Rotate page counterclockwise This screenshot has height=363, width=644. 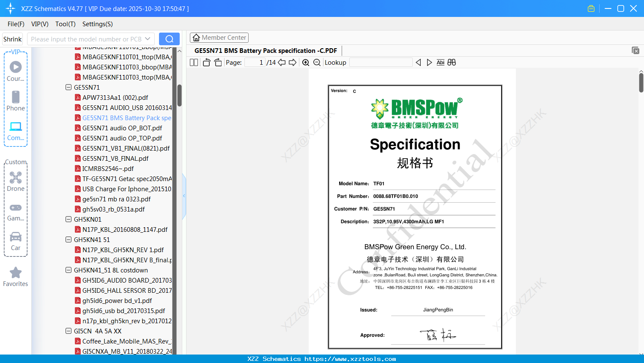(x=207, y=63)
